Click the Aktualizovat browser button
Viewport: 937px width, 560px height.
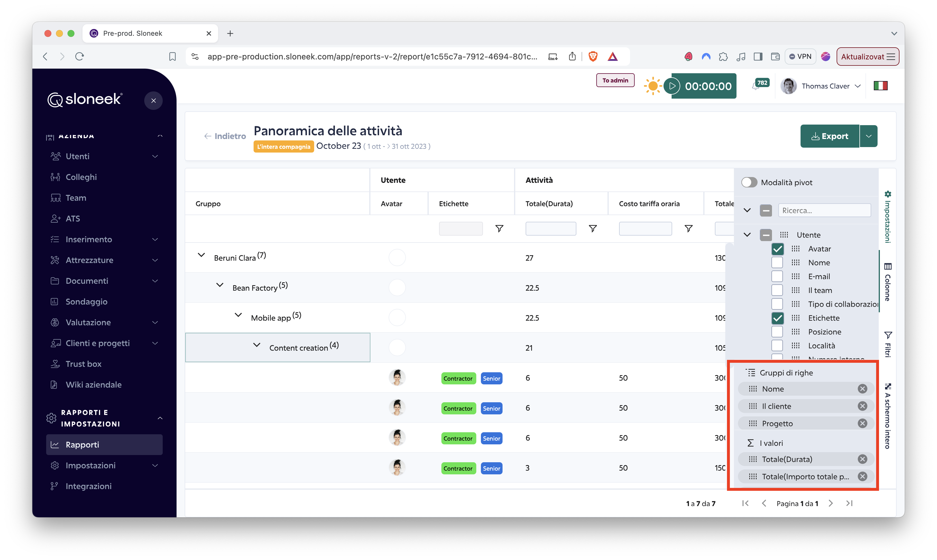(x=867, y=57)
